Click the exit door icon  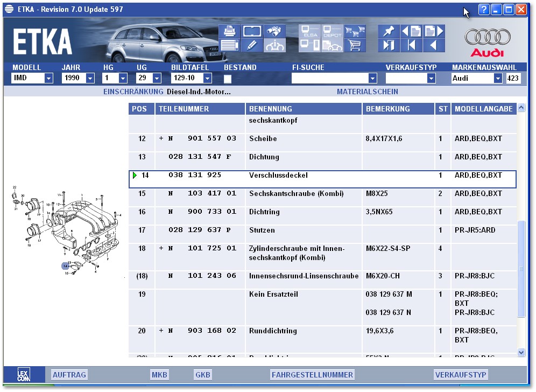pyautogui.click(x=389, y=45)
